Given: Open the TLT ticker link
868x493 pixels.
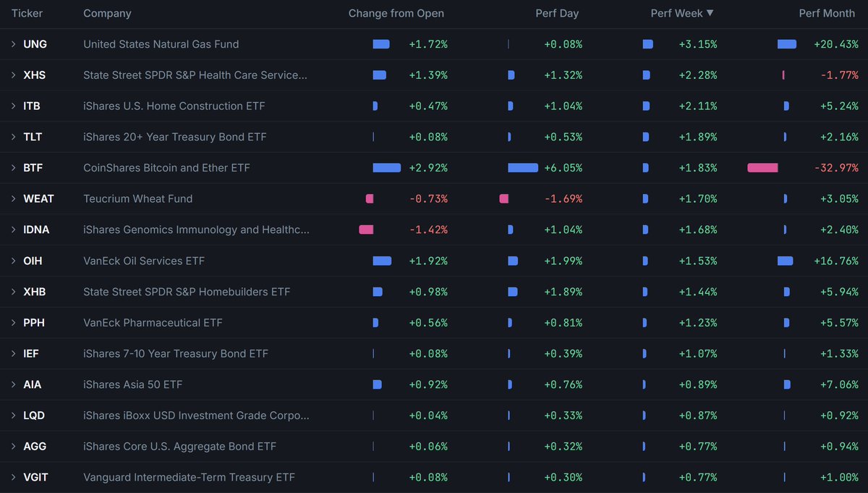Looking at the screenshot, I should 32,137.
